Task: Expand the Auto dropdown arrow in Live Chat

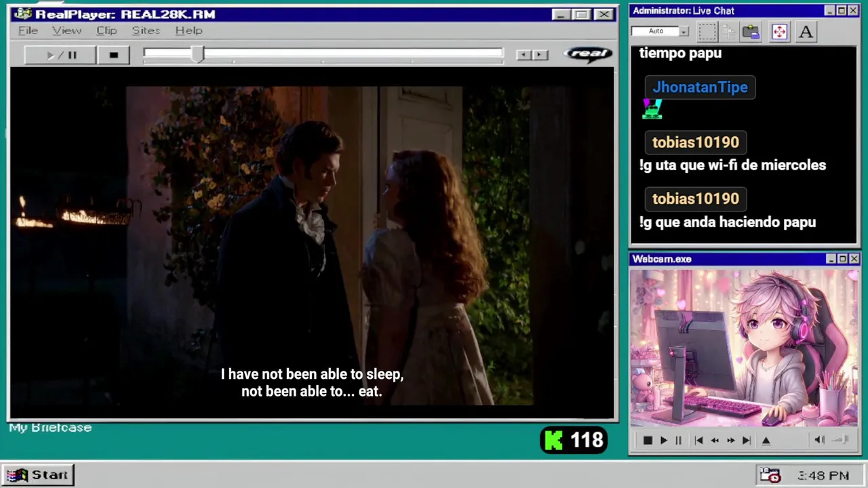Action: point(684,31)
